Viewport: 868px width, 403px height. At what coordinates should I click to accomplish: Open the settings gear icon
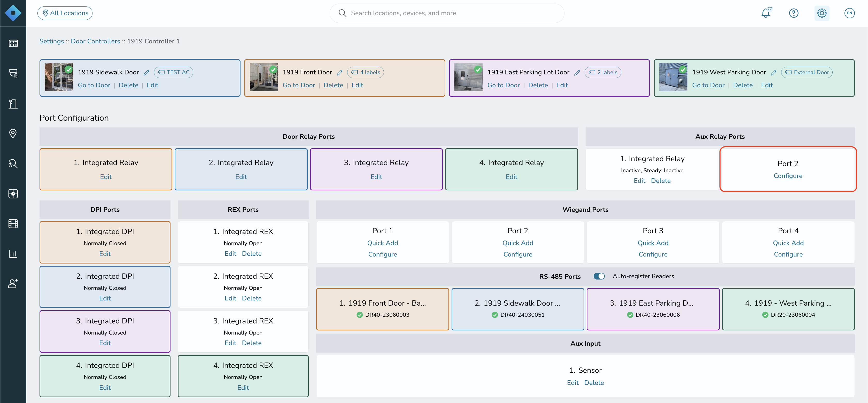click(822, 13)
